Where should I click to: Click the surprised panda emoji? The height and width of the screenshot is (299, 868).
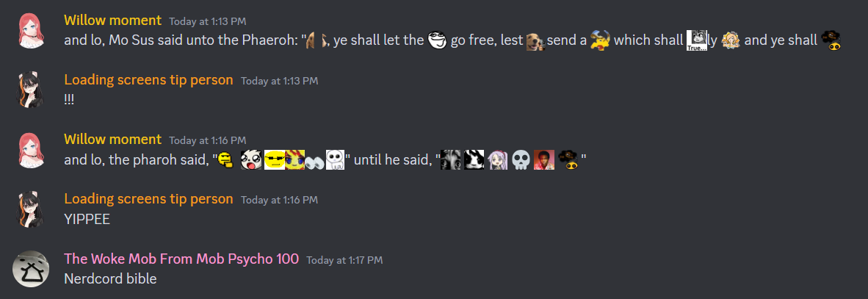click(250, 160)
